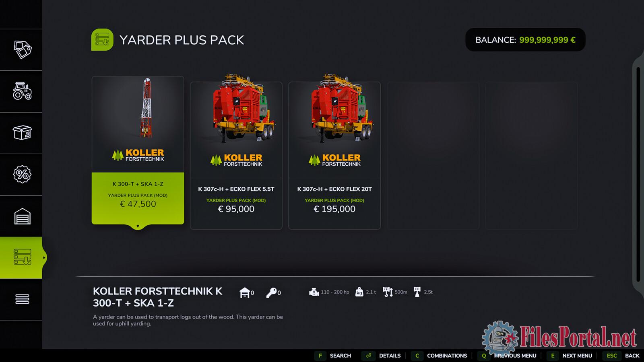Open the percent badge sales icon
644x362 pixels.
click(x=22, y=174)
